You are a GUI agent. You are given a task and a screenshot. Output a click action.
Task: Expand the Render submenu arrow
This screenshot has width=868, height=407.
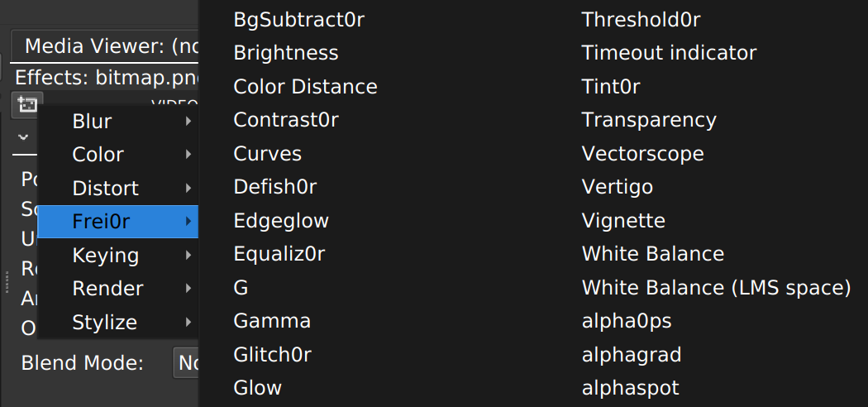click(188, 288)
